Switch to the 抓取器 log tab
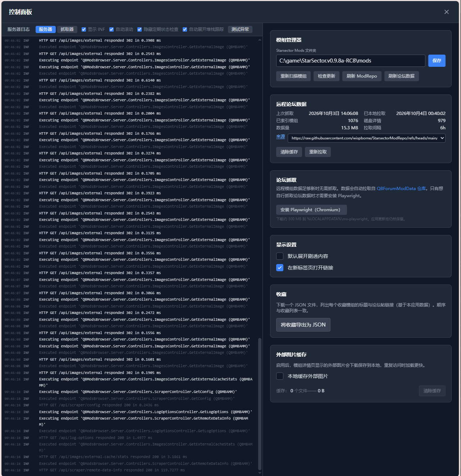The height and width of the screenshot is (476, 461). (67, 29)
